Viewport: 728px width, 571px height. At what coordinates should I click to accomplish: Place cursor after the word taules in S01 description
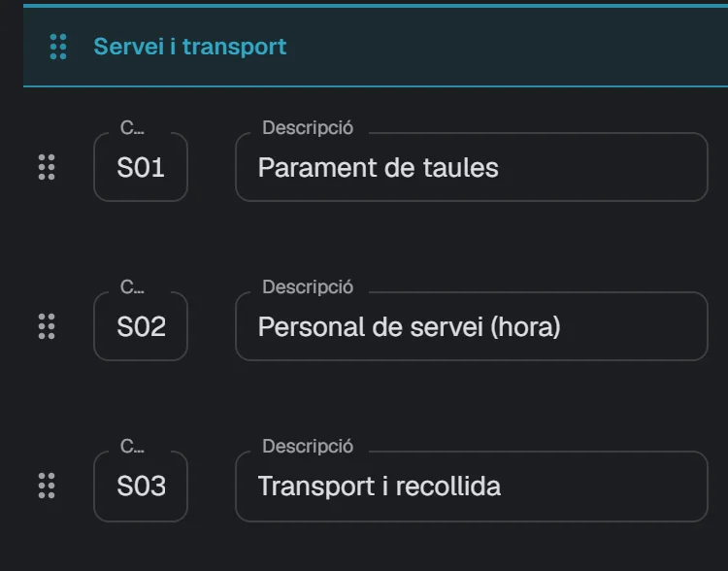pos(500,168)
